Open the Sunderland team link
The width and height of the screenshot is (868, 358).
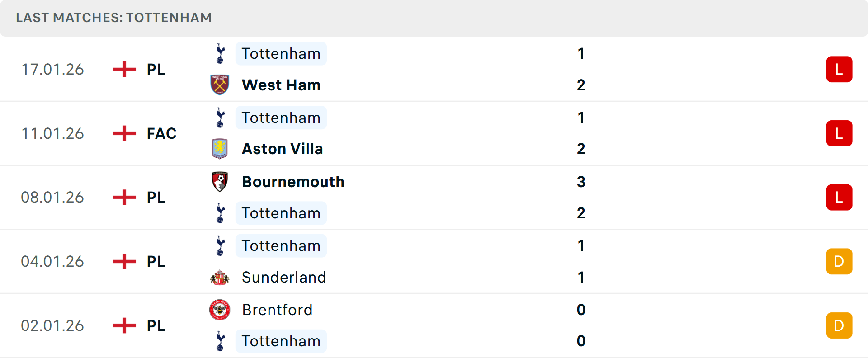284,277
